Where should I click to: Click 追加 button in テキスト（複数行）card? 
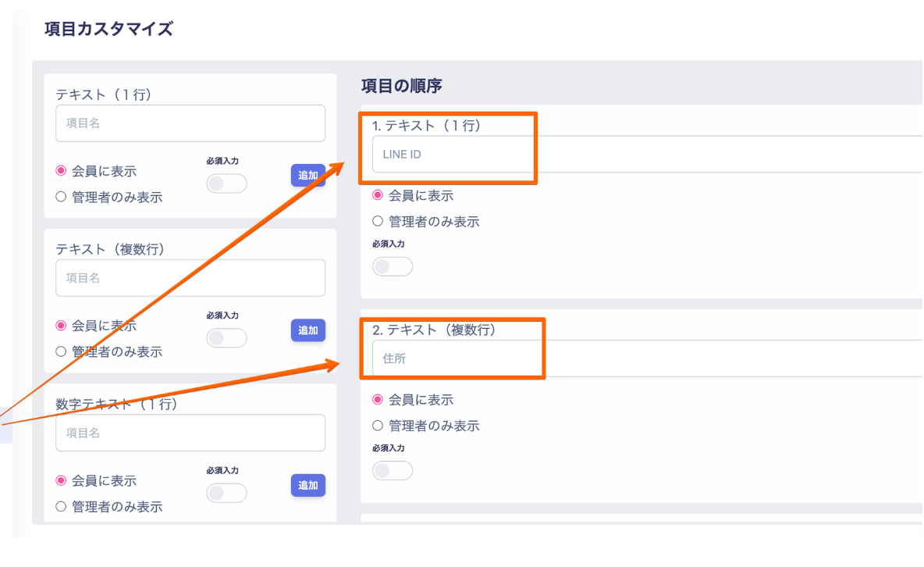click(x=308, y=330)
